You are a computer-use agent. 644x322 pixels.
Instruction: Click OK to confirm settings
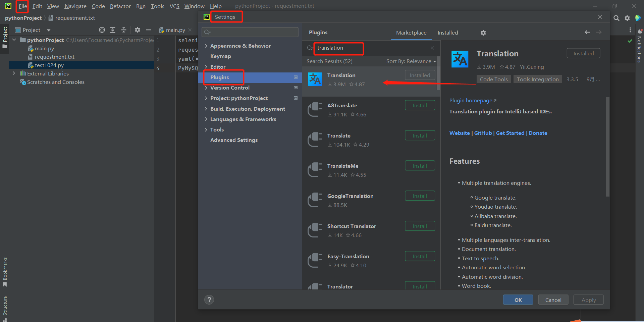click(518, 300)
